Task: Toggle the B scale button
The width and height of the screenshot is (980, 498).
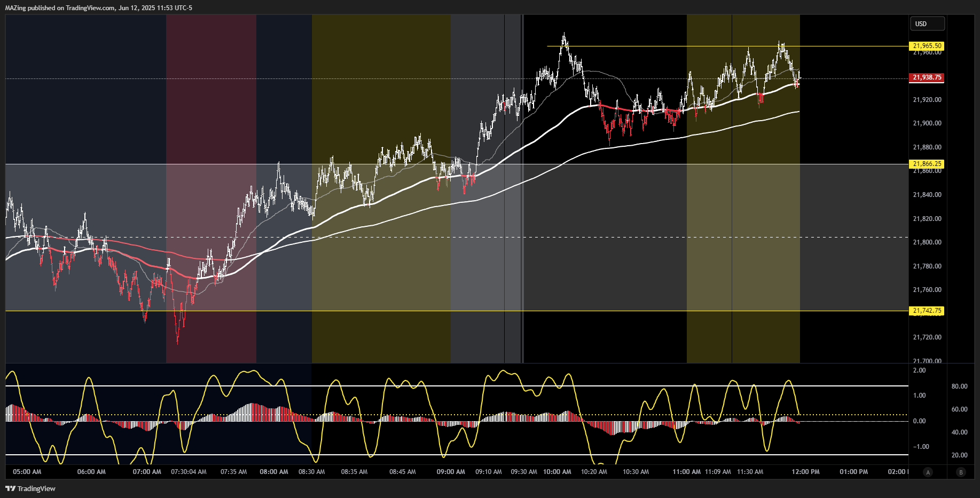Action: point(961,472)
